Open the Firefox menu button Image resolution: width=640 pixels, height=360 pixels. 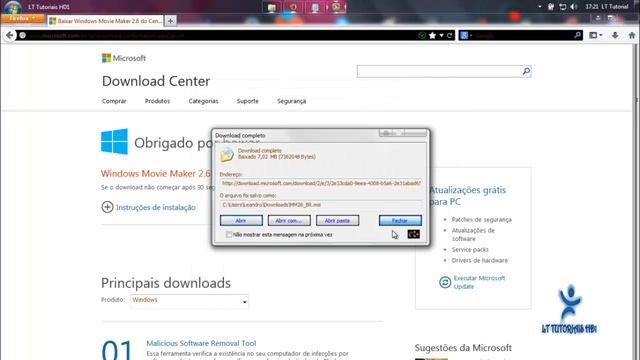coord(22,18)
